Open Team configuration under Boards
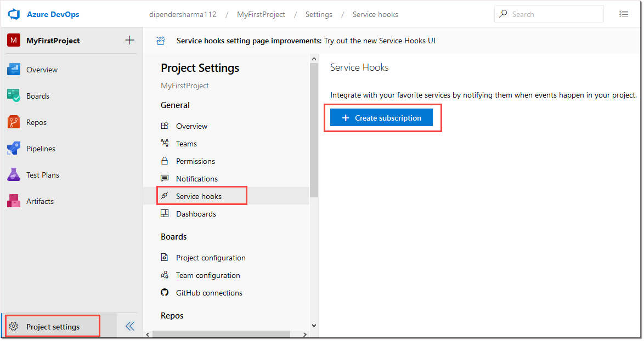The height and width of the screenshot is (341, 644). (x=208, y=275)
